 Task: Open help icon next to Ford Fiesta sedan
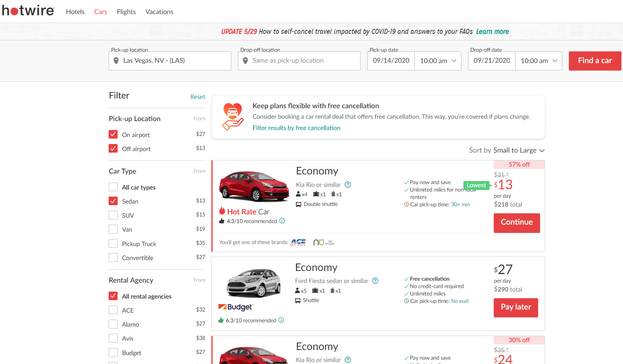(x=375, y=281)
